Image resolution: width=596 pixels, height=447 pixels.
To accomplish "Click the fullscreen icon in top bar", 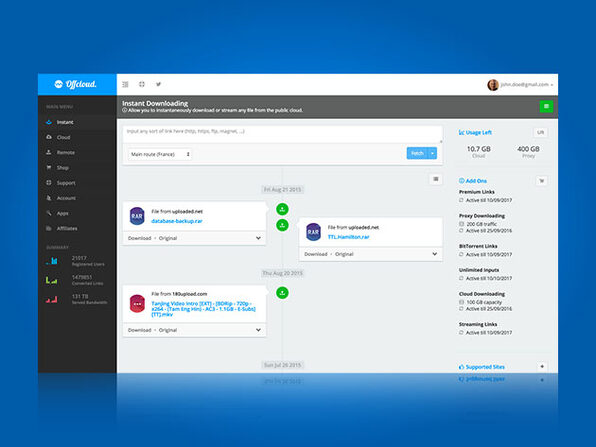I will coord(142,84).
